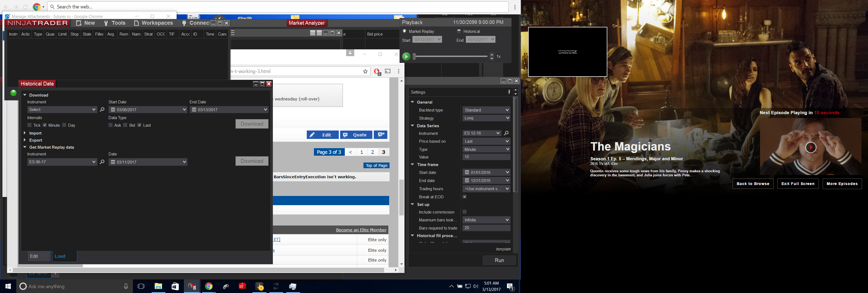Collapse the Download section
868x293 pixels.
[25, 95]
